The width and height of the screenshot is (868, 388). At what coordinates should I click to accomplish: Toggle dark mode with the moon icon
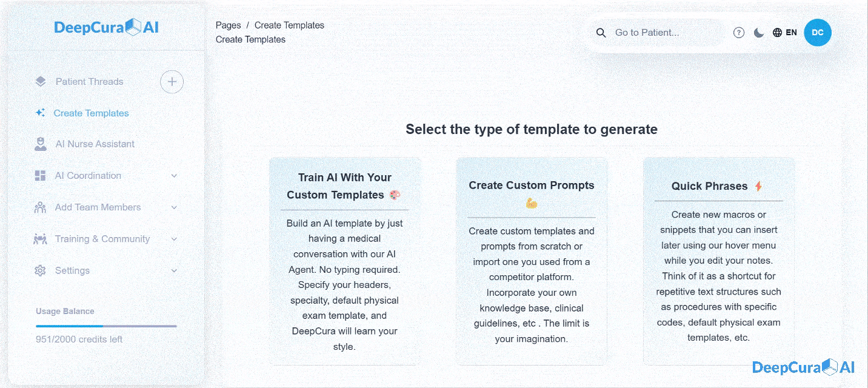[x=758, y=33]
